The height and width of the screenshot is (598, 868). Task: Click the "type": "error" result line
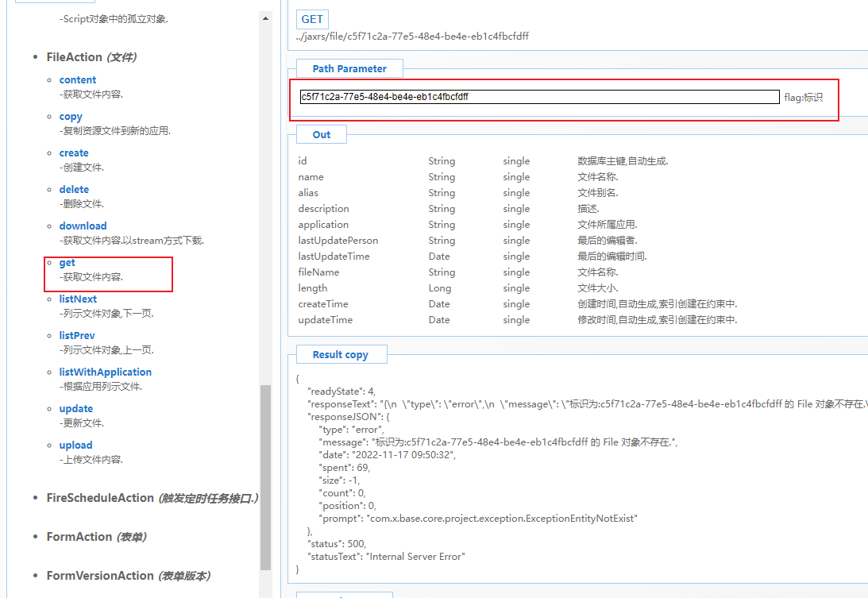coord(352,429)
